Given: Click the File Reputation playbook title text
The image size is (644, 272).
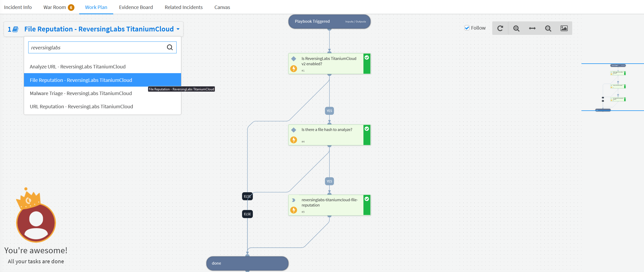Looking at the screenshot, I should [99, 29].
